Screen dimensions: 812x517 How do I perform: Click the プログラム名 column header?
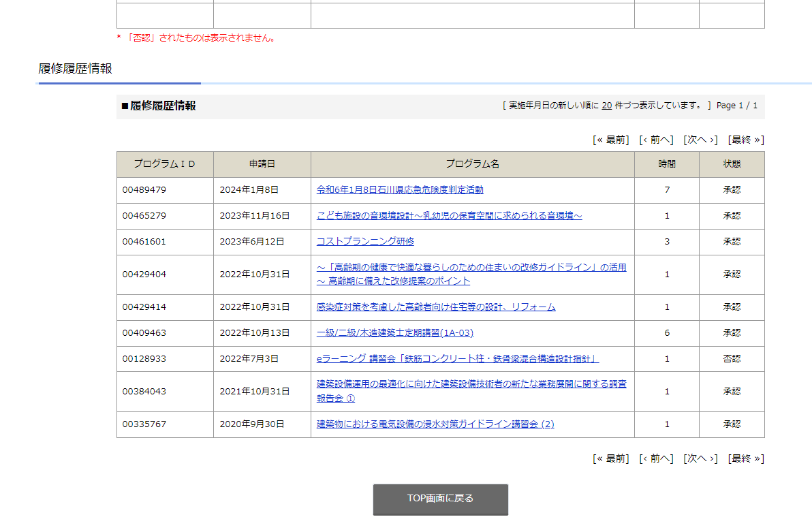pos(472,164)
